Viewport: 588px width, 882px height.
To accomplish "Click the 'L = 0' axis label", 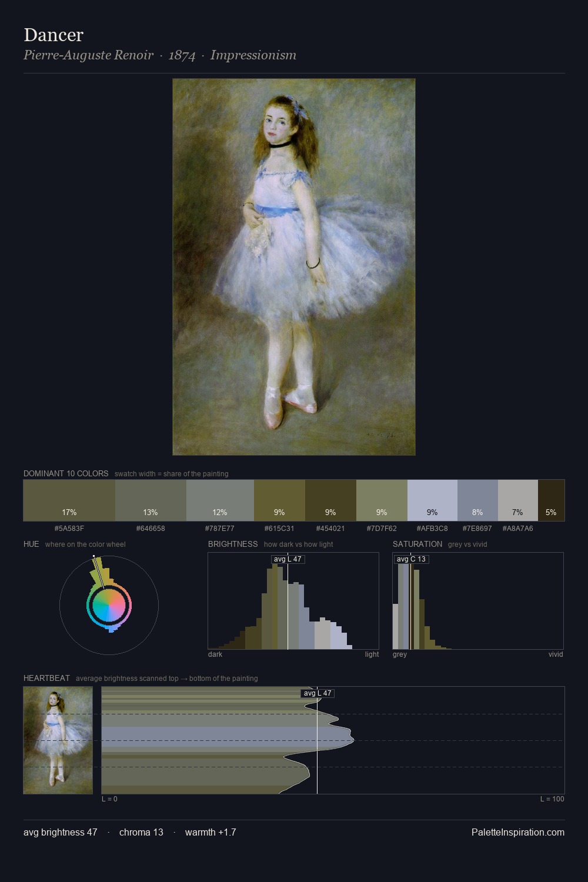I will click(109, 799).
